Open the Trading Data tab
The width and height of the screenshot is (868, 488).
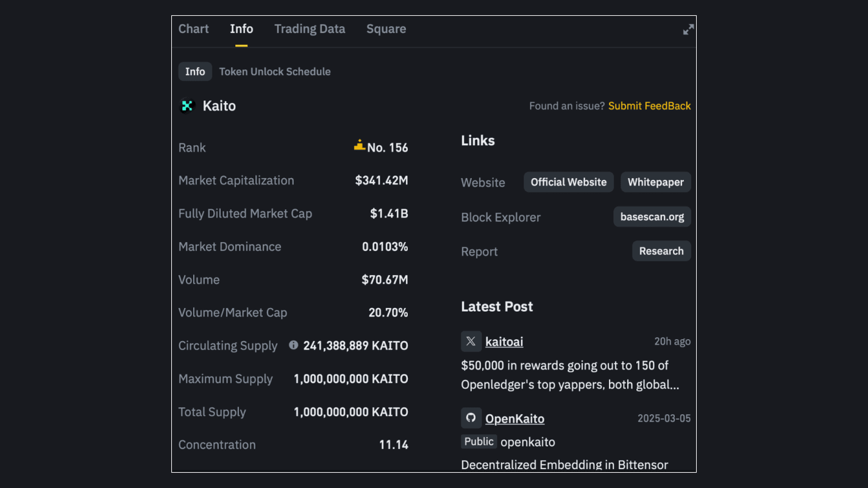[309, 29]
